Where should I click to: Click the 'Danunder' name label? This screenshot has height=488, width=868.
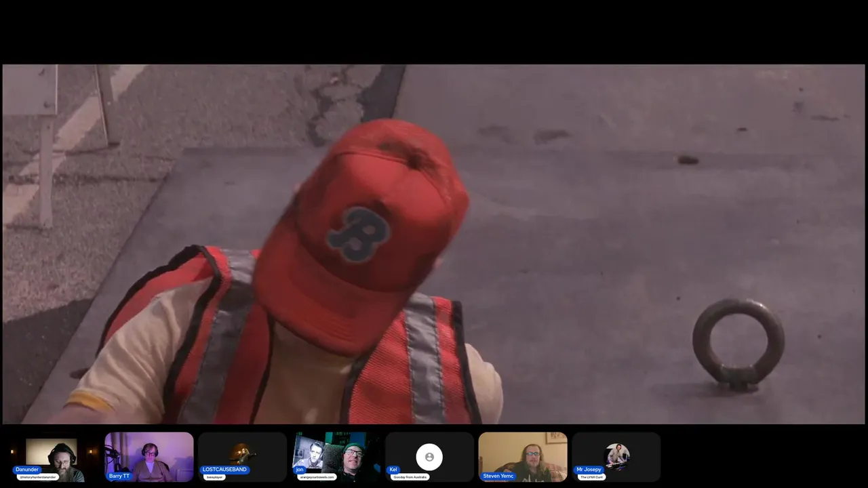pyautogui.click(x=27, y=470)
